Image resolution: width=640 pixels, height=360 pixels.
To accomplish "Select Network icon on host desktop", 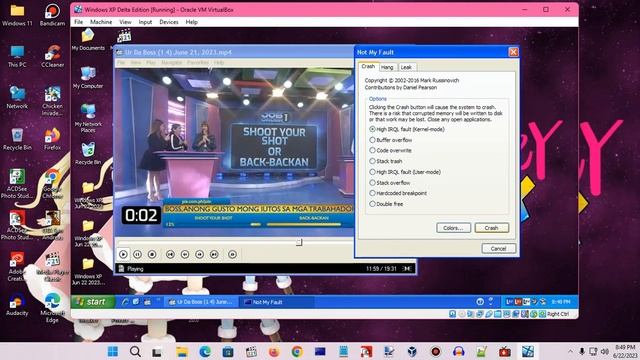I will pos(17,97).
